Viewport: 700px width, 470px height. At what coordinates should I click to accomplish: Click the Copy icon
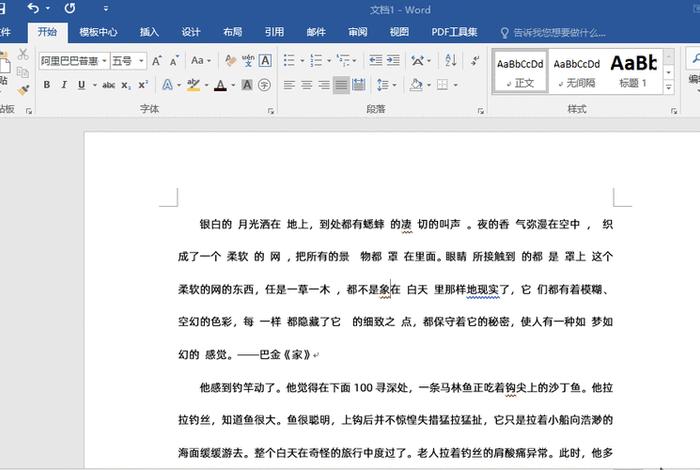[23, 72]
